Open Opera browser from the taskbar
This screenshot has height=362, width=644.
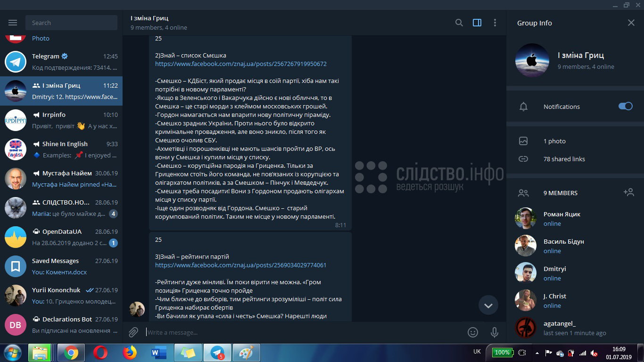pyautogui.click(x=100, y=353)
